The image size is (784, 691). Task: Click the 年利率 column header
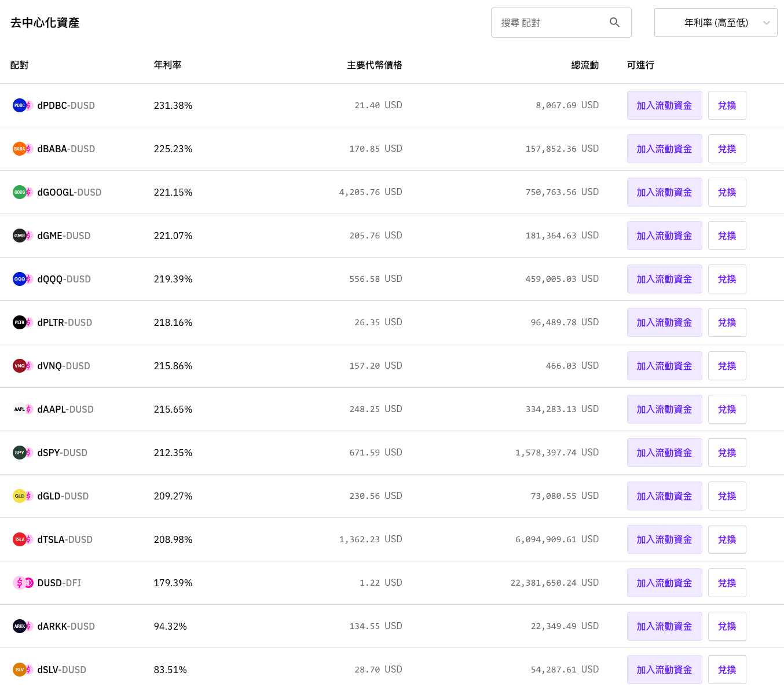(167, 65)
